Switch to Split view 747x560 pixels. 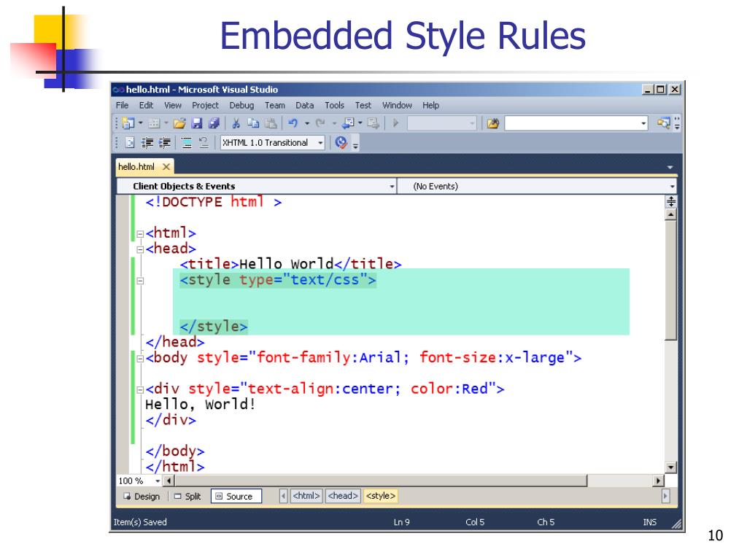pos(187,496)
